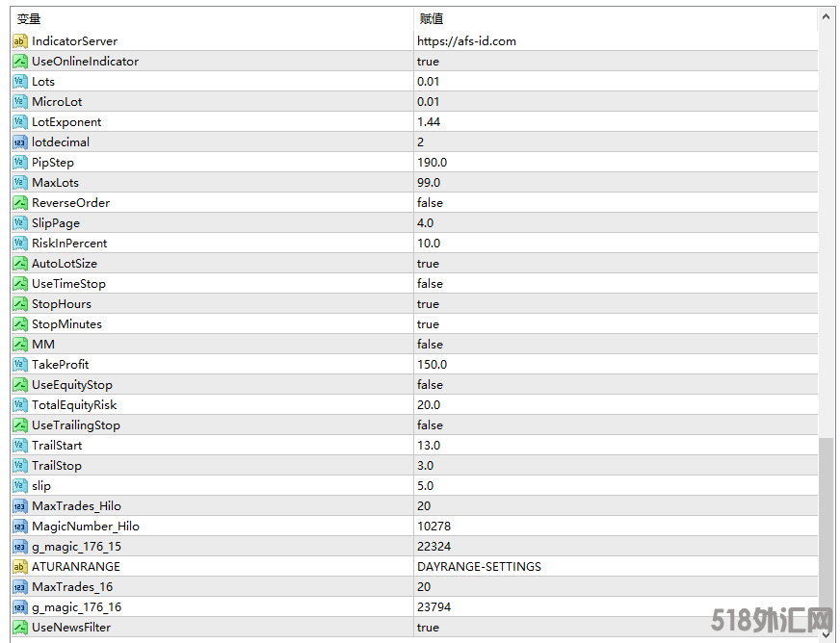This screenshot has height=643, width=840.
Task: Click the UseOnlineIndicator boolean icon
Action: [x=20, y=62]
